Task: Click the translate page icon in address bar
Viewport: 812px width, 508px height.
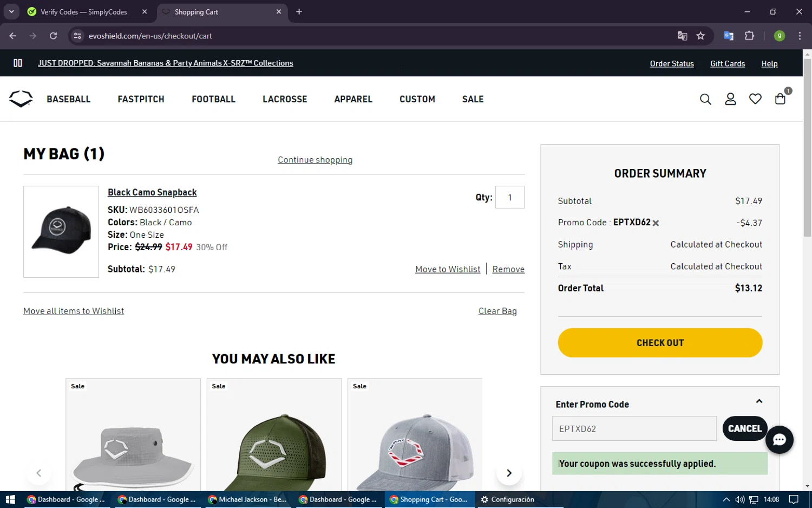Action: (682, 36)
